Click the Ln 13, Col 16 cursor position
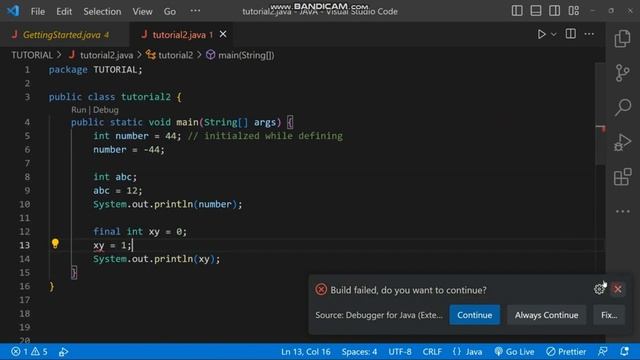Viewport: 640px width, 360px height. [306, 351]
